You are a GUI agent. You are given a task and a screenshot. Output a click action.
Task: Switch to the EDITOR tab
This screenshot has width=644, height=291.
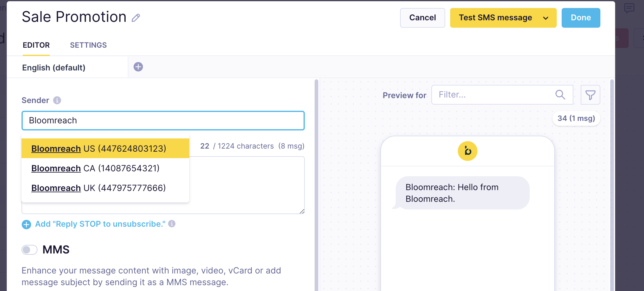click(x=36, y=45)
